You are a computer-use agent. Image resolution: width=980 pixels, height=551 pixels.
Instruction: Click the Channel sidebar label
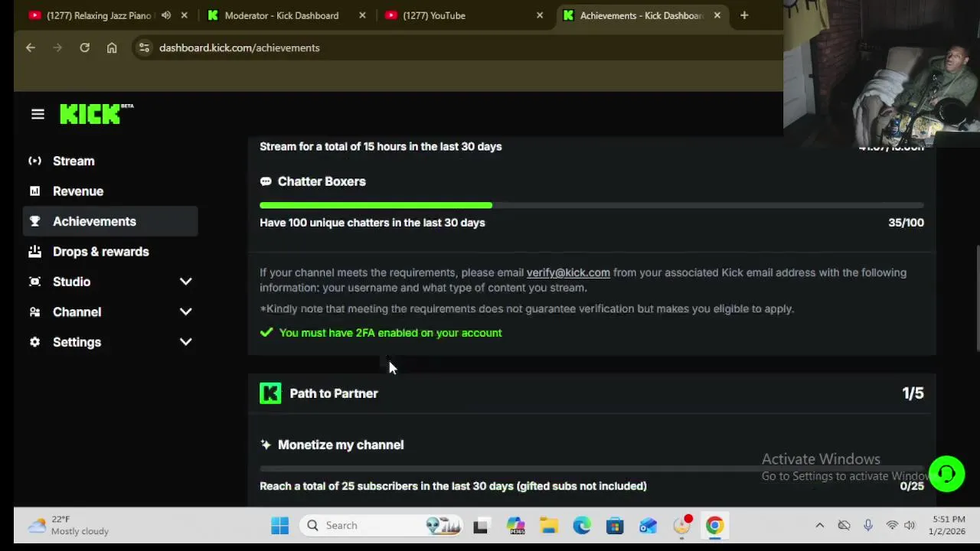tap(77, 312)
